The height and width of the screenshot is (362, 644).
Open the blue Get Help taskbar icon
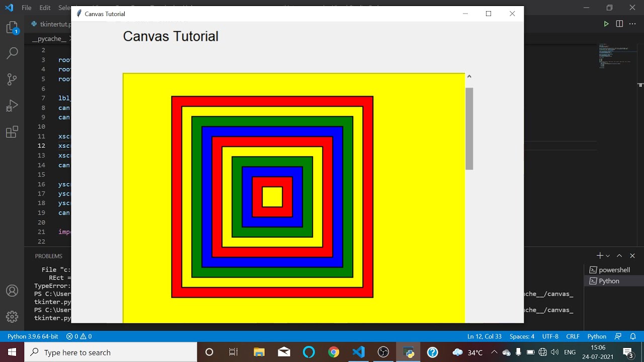[x=433, y=352]
